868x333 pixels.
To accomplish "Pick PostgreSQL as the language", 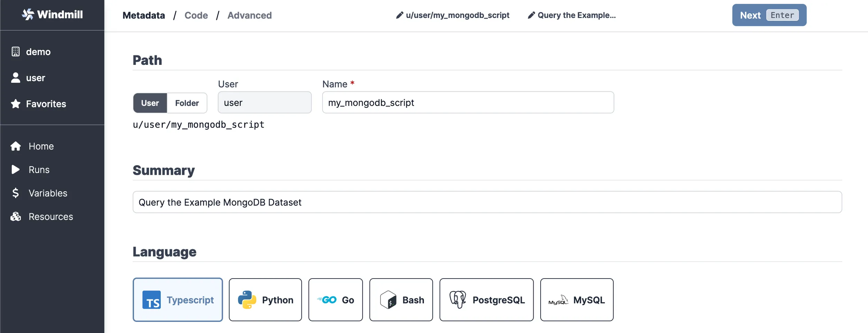I will [x=486, y=300].
